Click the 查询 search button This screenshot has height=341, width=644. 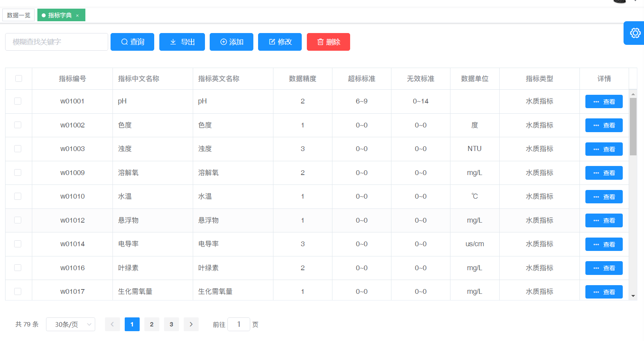coord(132,42)
